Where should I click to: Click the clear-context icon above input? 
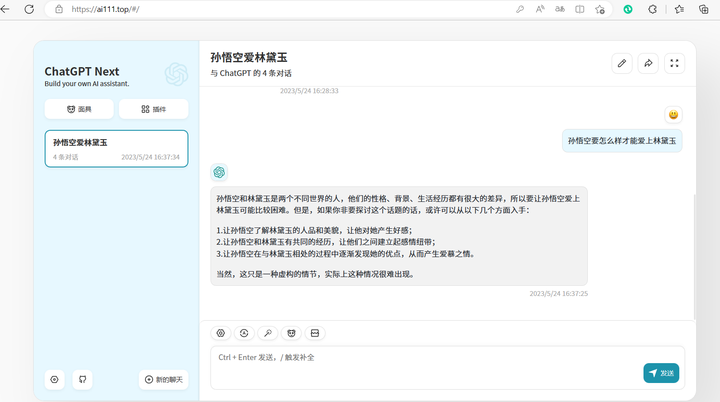click(x=315, y=333)
